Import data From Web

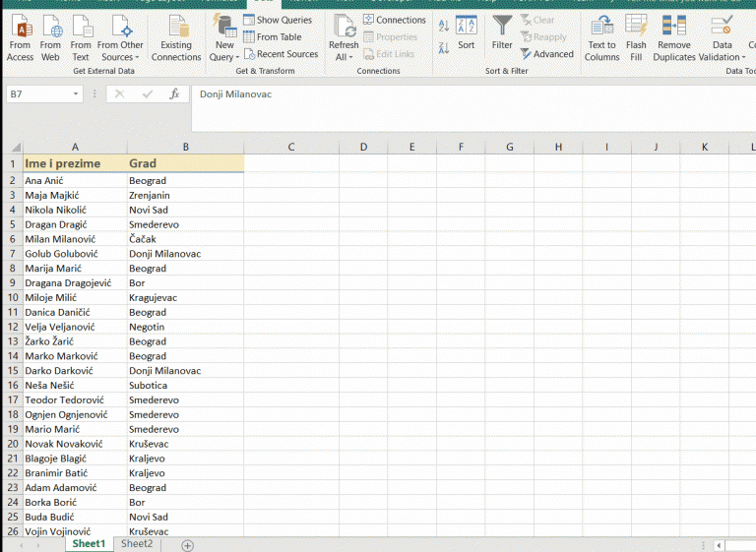(50, 38)
